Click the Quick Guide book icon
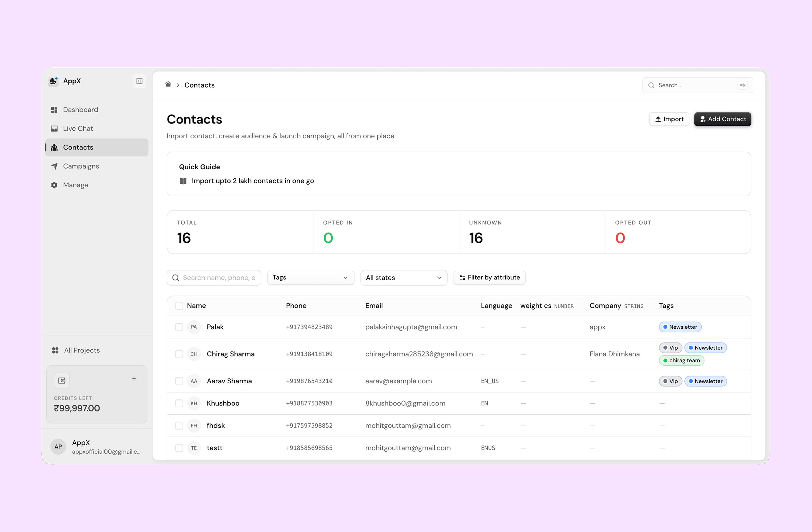 point(183,181)
